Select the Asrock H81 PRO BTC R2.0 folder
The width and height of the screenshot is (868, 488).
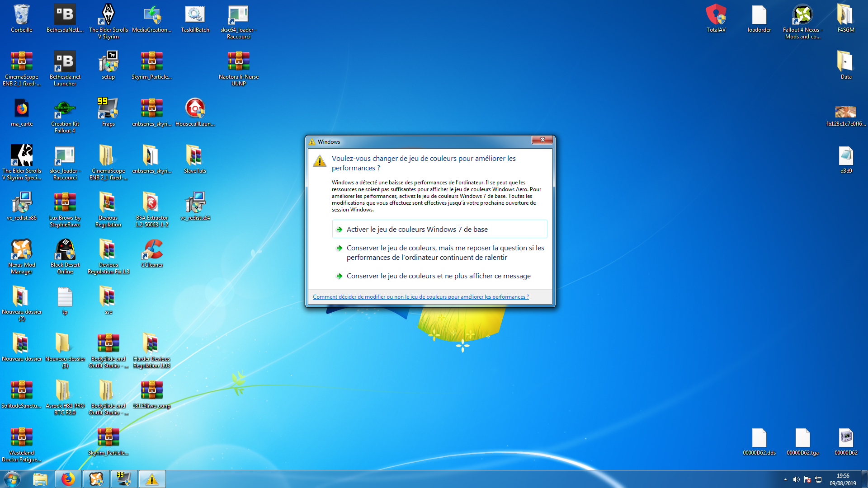coord(65,397)
